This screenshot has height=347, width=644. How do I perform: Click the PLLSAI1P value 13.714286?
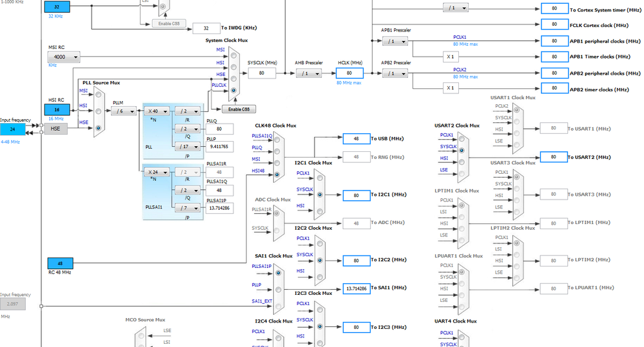(220, 208)
